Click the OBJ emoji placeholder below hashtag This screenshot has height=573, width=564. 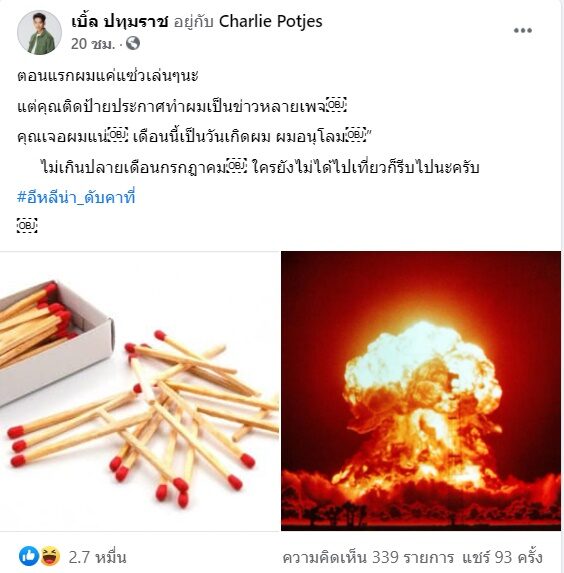pos(27,225)
